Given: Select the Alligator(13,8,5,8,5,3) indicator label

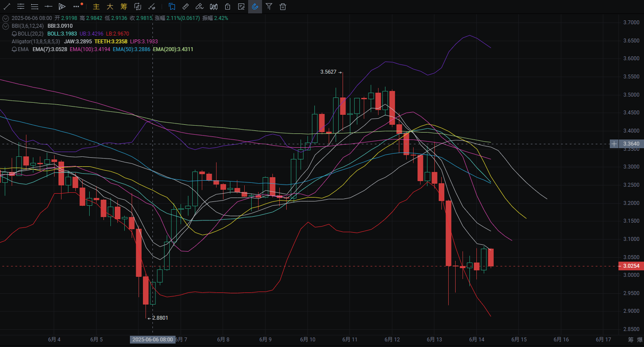Looking at the screenshot, I should [x=36, y=42].
